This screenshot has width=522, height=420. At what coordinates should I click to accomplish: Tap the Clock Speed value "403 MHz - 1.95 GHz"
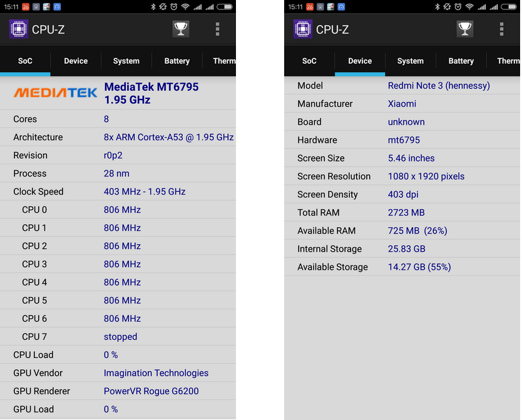[145, 192]
